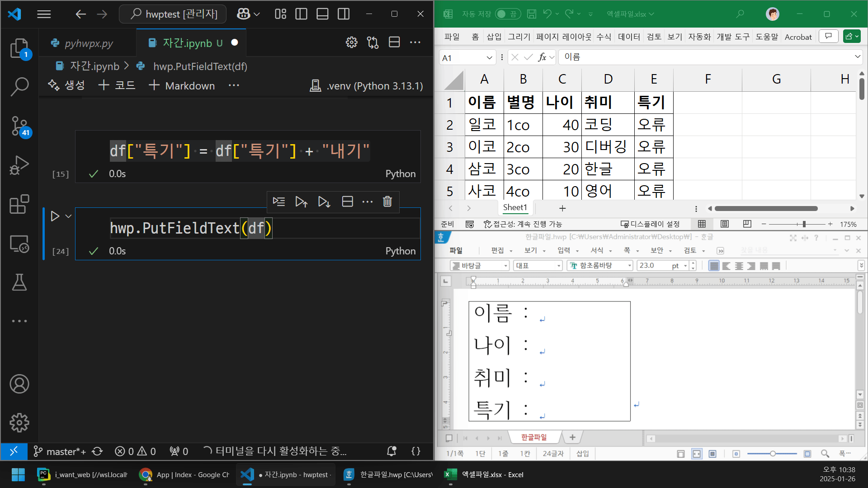
Task: Click the Excel horizontal scrollbar
Action: point(766,208)
